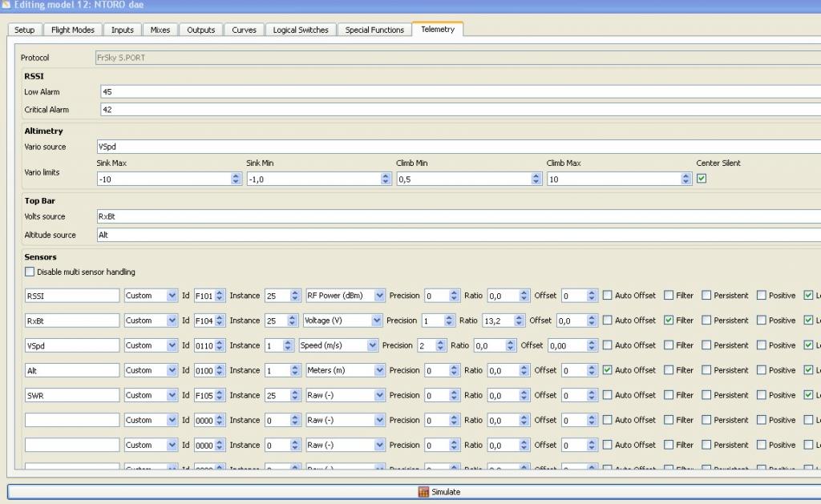Image resolution: width=821 pixels, height=504 pixels.
Task: Click the RSSI Low Alarm field
Action: 457,92
